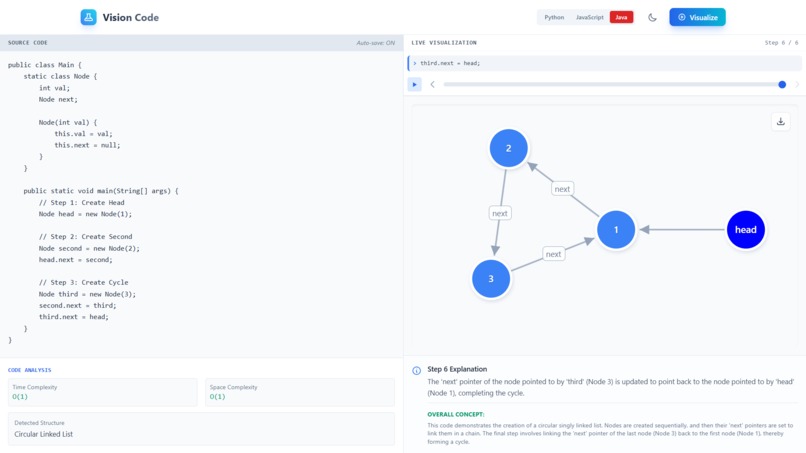Click the 'Step 6 / 6' counter
806x453 pixels.
point(781,43)
